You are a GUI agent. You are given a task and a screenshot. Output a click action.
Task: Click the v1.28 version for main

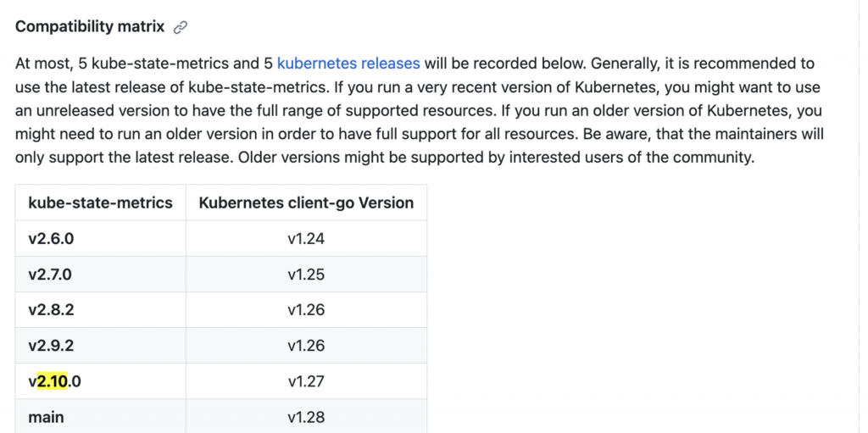[306, 417]
